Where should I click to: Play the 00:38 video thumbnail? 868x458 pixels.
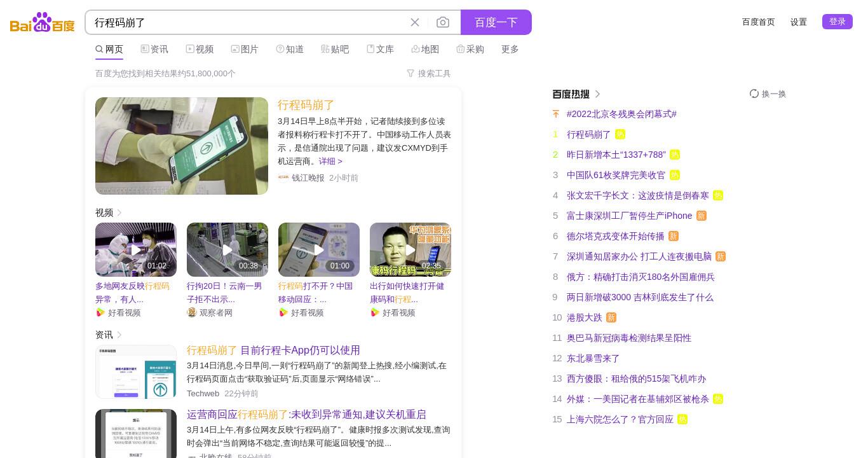pos(227,249)
